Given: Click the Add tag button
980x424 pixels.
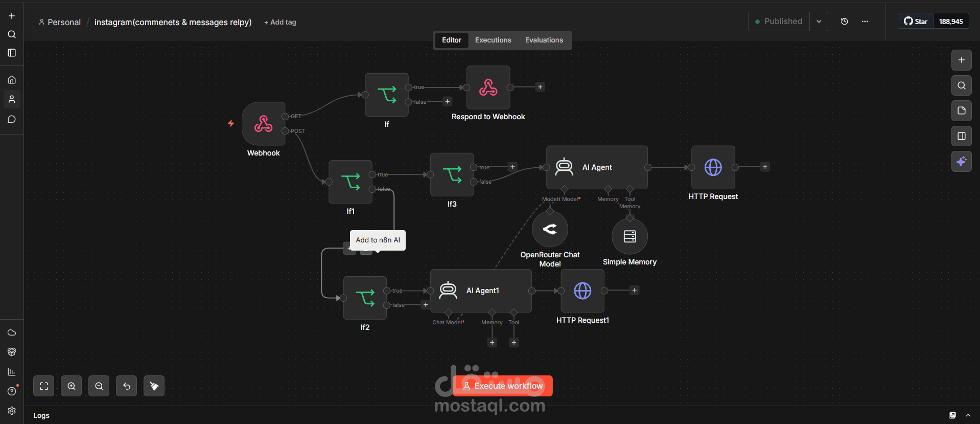Looking at the screenshot, I should [280, 22].
